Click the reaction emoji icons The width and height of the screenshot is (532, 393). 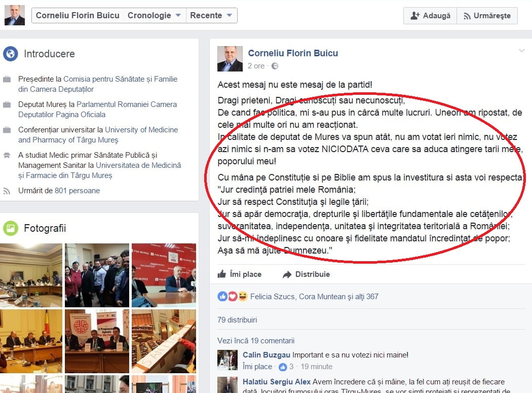(233, 297)
